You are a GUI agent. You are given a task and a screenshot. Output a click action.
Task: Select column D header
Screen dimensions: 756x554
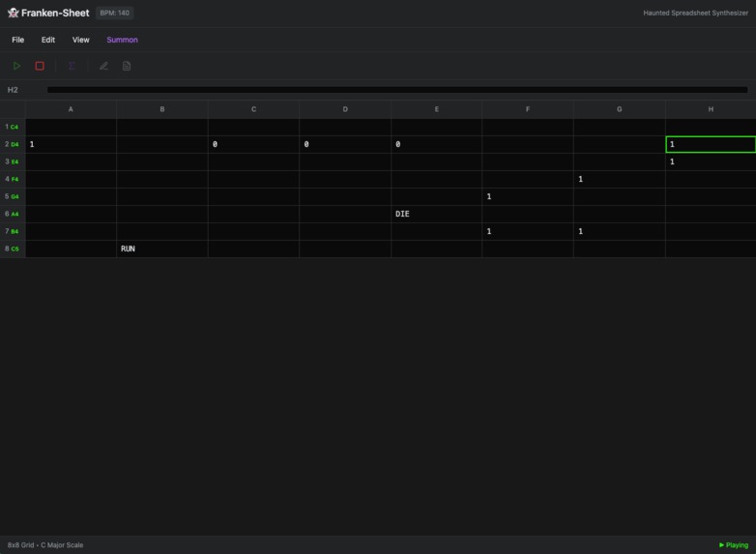coord(345,109)
